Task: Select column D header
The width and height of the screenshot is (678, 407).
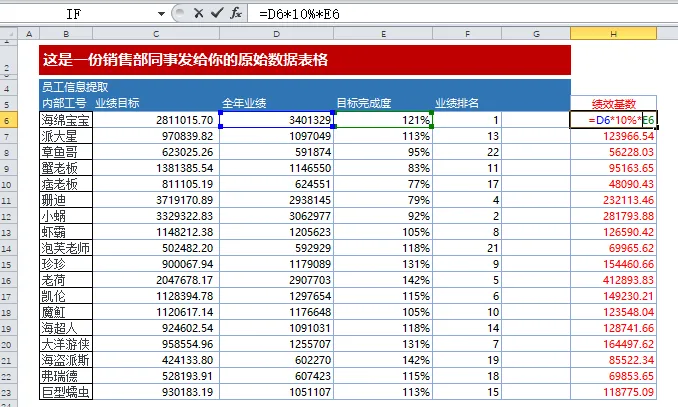Action: 276,34
